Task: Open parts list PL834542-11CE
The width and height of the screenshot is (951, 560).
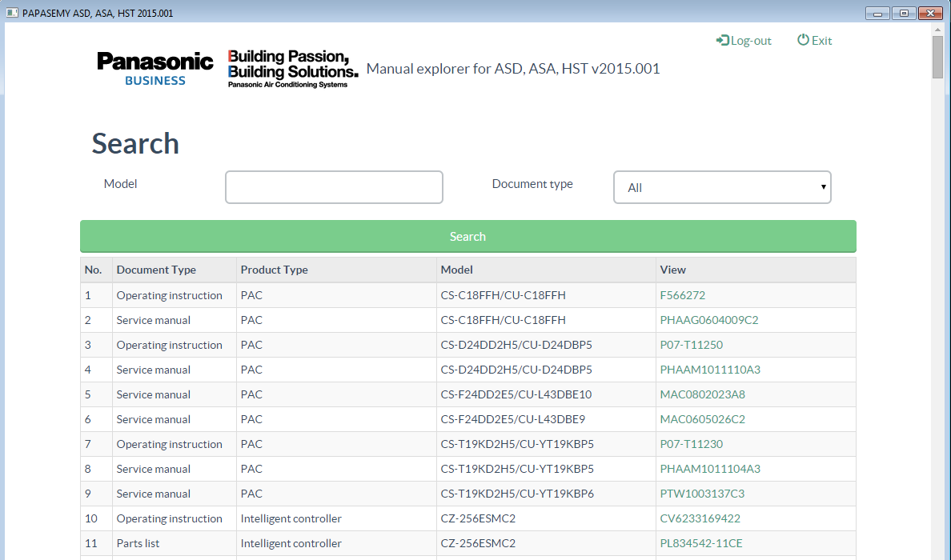Action: (x=700, y=543)
